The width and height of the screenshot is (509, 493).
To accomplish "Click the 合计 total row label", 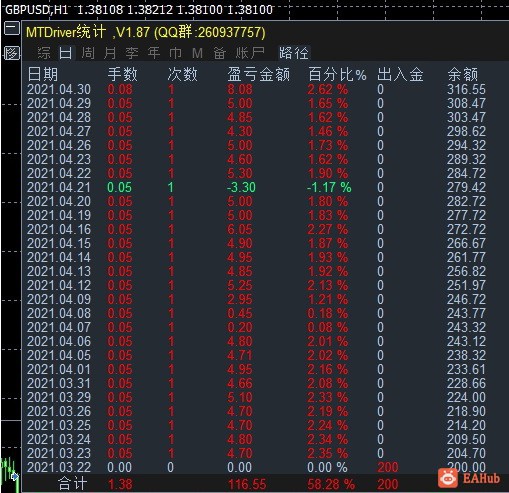I will (x=73, y=484).
